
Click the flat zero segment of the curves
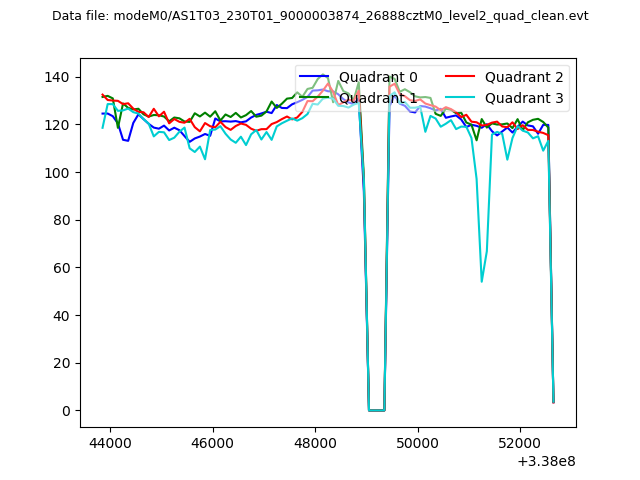(x=376, y=410)
